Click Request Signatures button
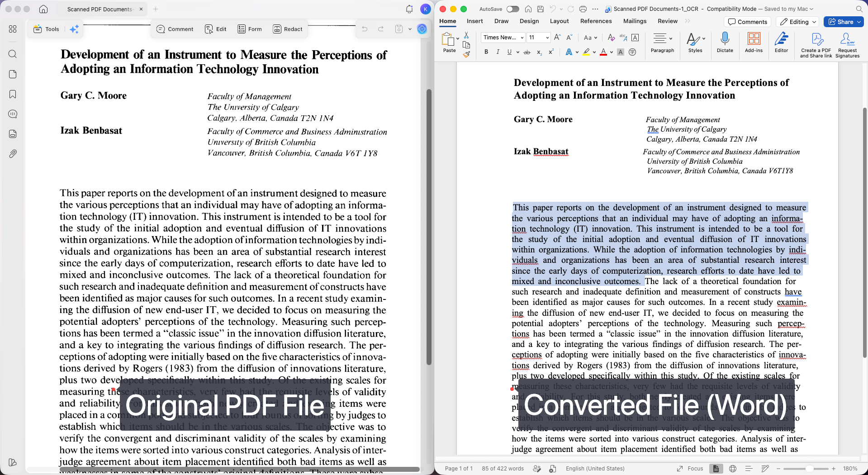This screenshot has width=868, height=475. coord(847,45)
